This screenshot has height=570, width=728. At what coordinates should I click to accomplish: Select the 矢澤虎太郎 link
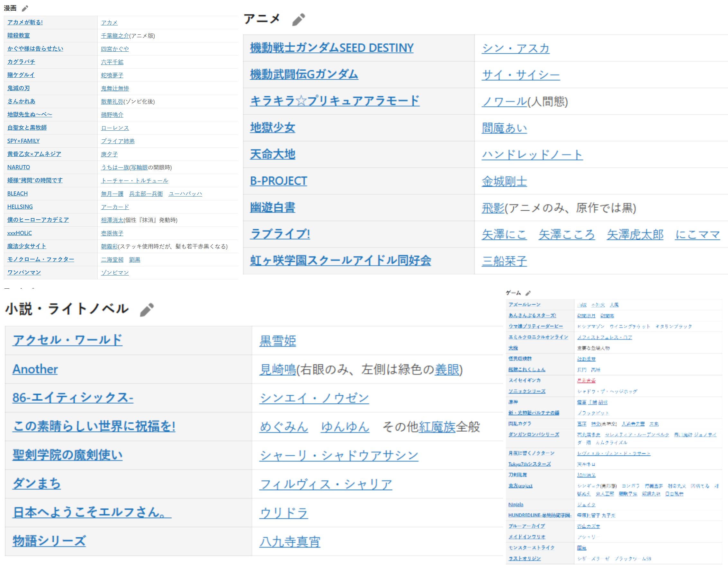(635, 235)
